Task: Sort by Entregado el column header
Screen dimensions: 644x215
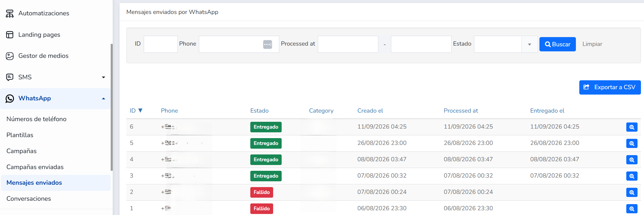Action: (547, 111)
